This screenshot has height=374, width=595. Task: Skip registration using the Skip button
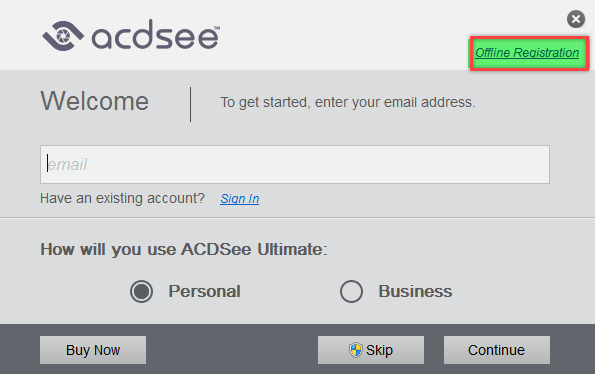coord(371,350)
